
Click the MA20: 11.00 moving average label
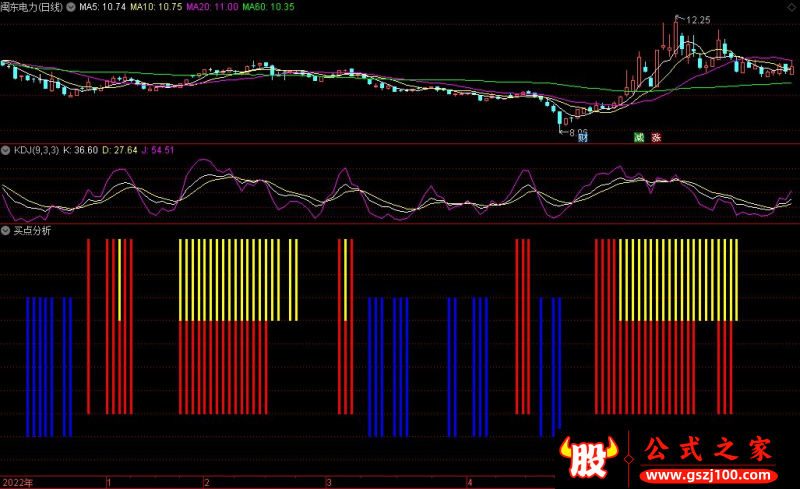[212, 7]
